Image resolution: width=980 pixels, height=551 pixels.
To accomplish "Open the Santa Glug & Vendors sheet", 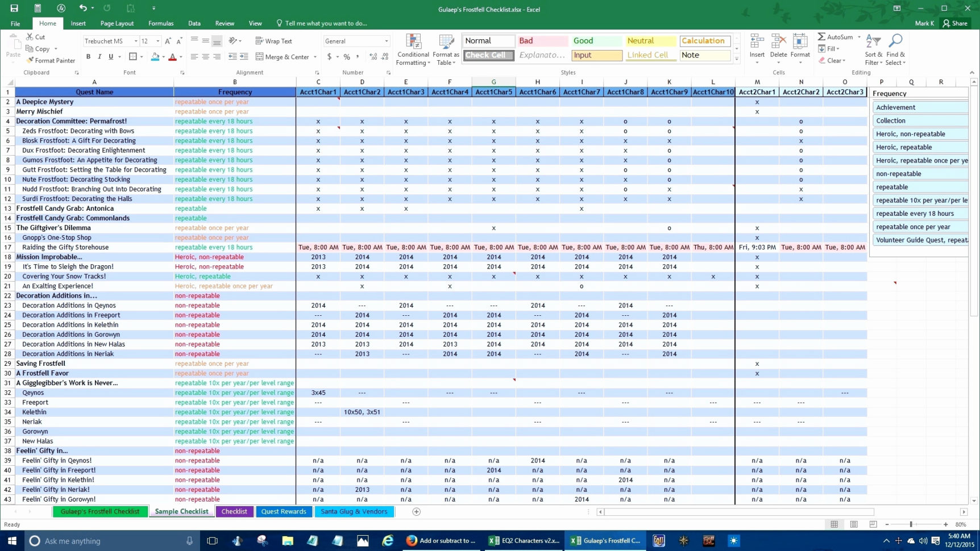I will [354, 511].
